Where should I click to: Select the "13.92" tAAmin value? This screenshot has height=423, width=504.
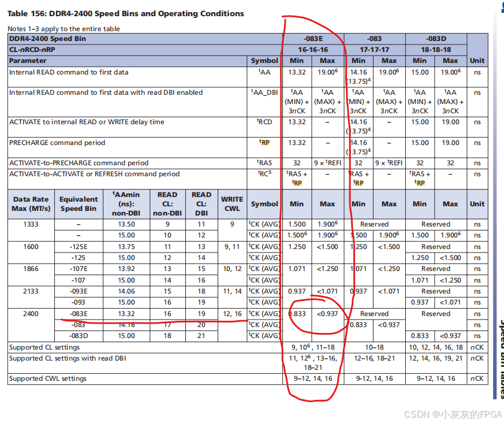(126, 269)
